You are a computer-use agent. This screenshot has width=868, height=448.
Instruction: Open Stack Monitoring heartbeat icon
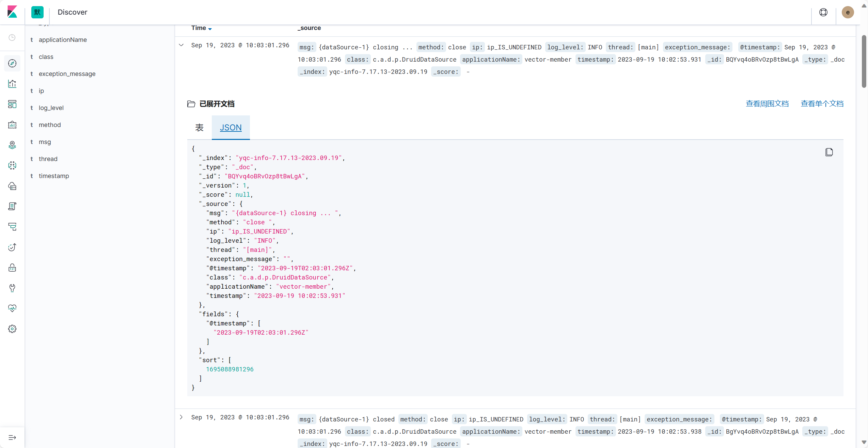(12, 308)
